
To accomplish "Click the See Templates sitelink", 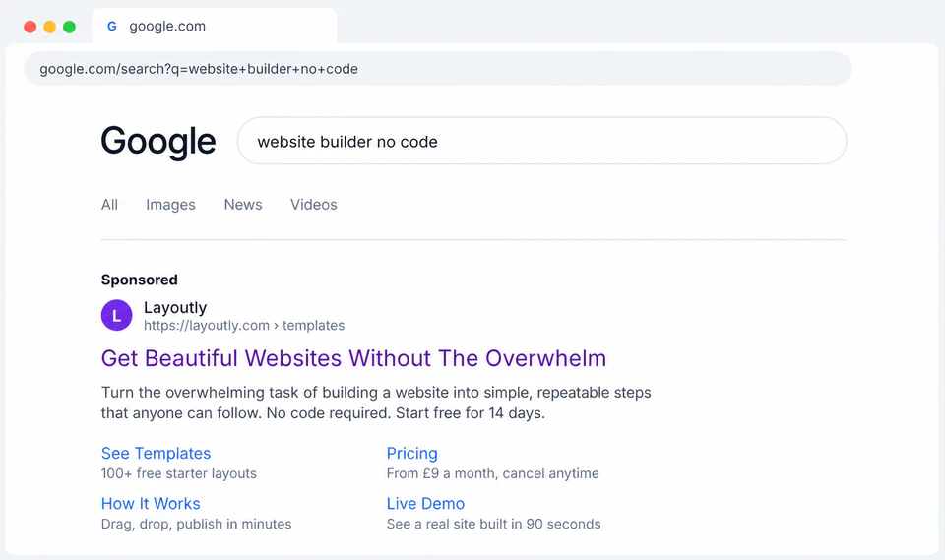I will pos(157,454).
